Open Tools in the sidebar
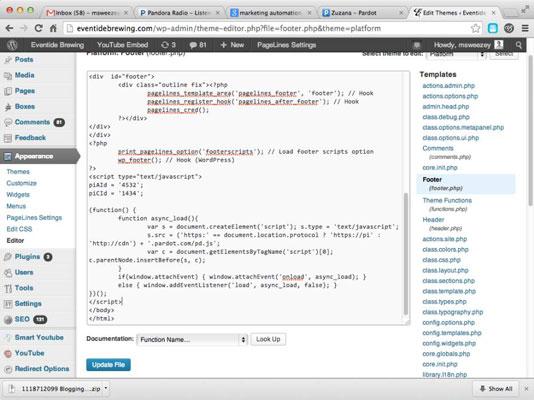This screenshot has height=400, width=534. click(x=24, y=288)
